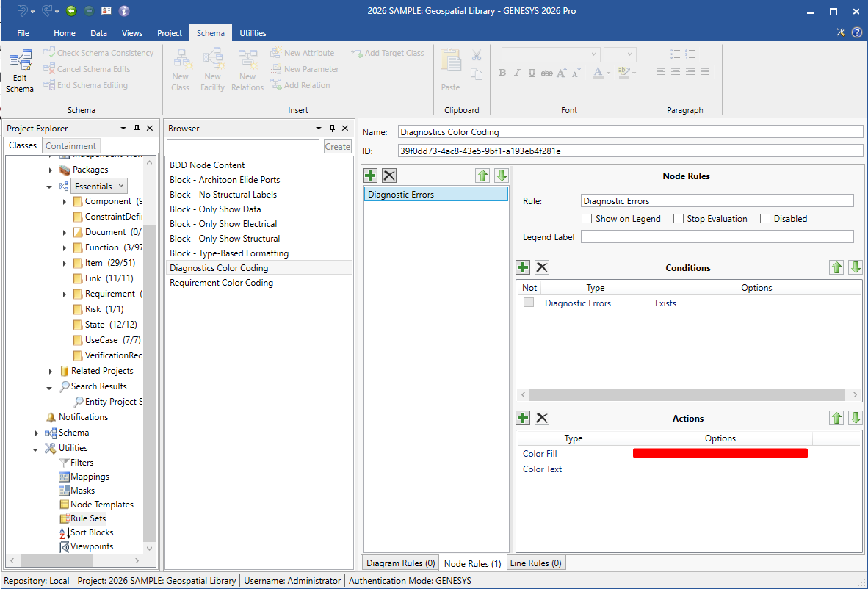This screenshot has height=589, width=868.
Task: Delete selected rule with X icon
Action: coord(389,176)
